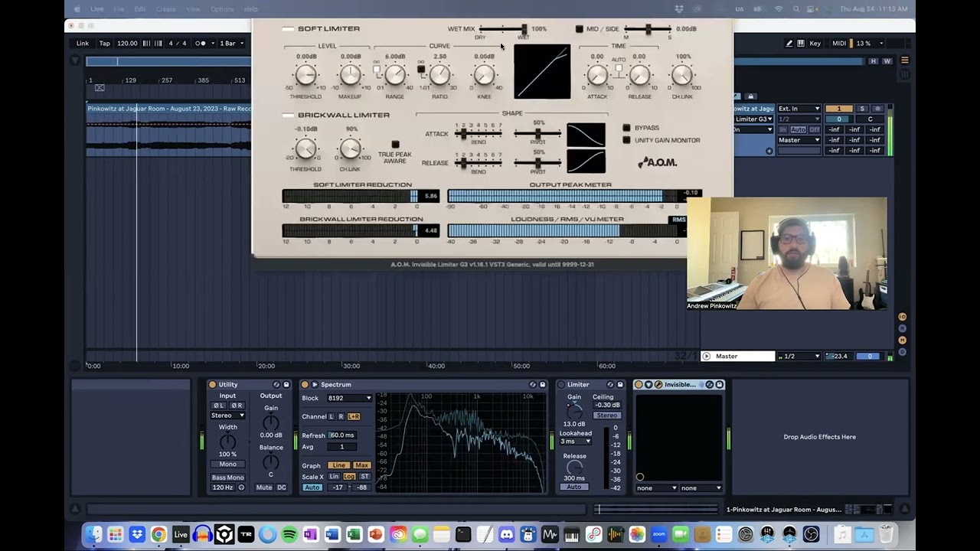This screenshot has height=551, width=980.
Task: Click the Wet Mix slider handle
Action: coord(524,29)
